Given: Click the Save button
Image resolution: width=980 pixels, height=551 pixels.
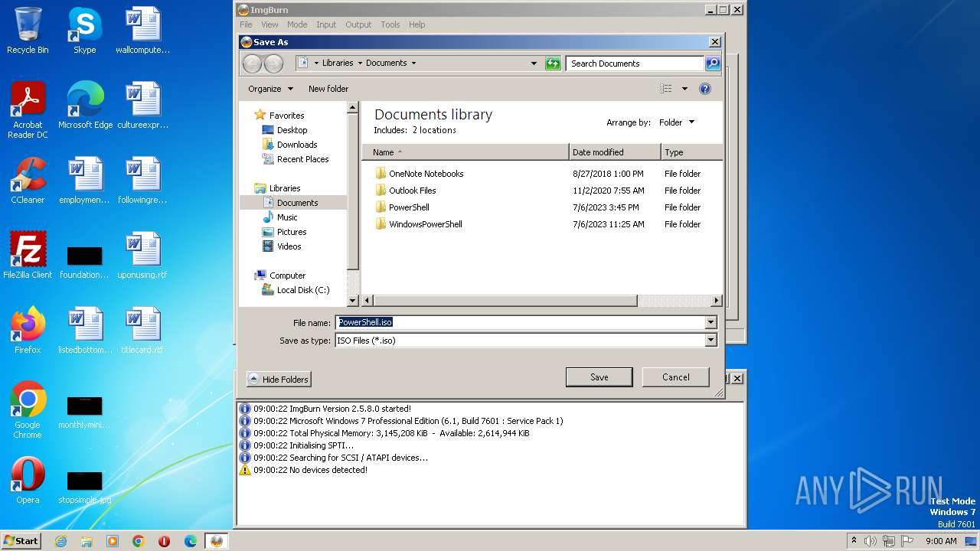Looking at the screenshot, I should 599,377.
